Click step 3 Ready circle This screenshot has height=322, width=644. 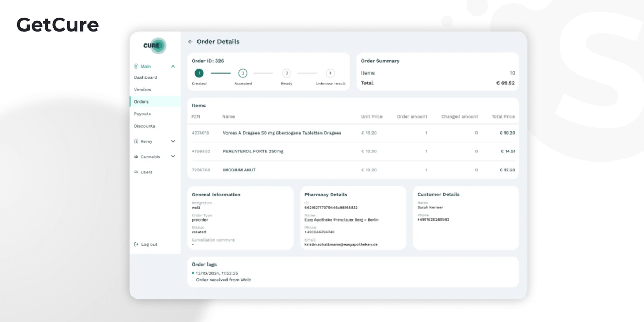click(287, 73)
